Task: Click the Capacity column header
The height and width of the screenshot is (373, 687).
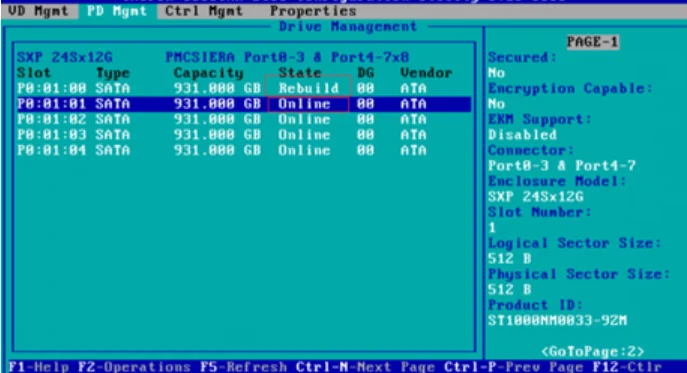Action: pos(209,73)
